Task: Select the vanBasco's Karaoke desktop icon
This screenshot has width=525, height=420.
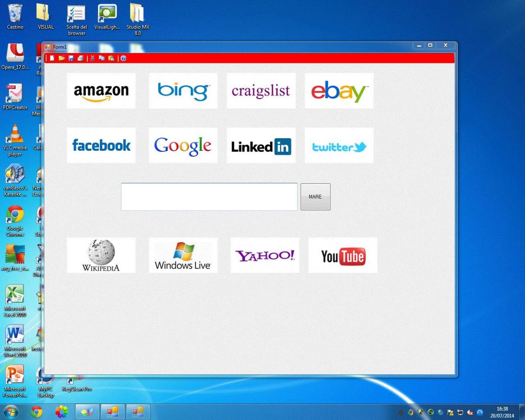Action: [15, 181]
